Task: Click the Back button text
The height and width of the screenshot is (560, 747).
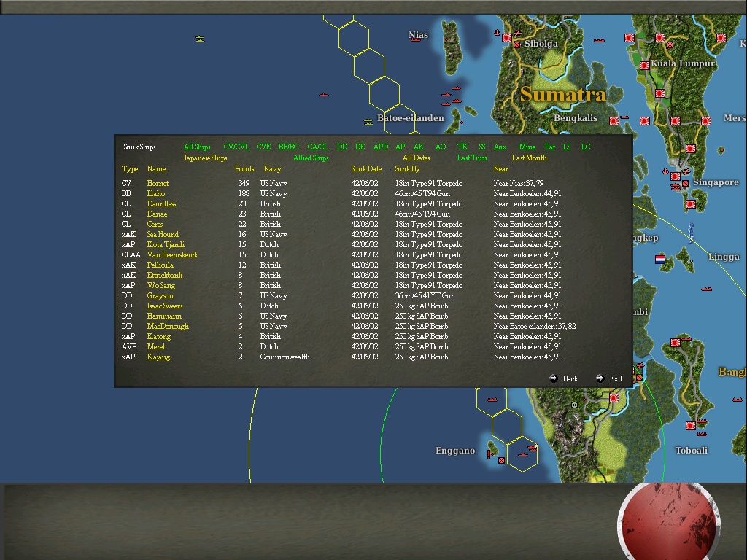Action: pos(570,378)
